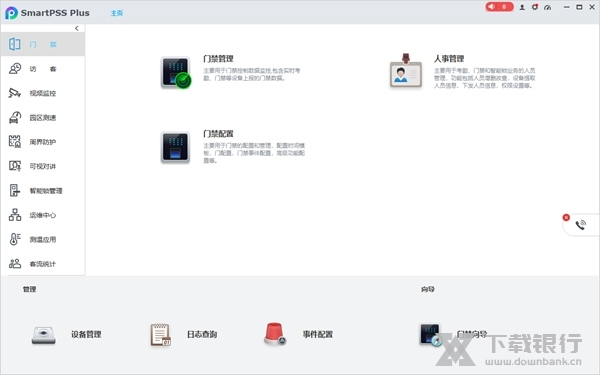Click the SmartPSS Plus logo icon
Viewport: 600px width, 375px height.
pos(11,13)
